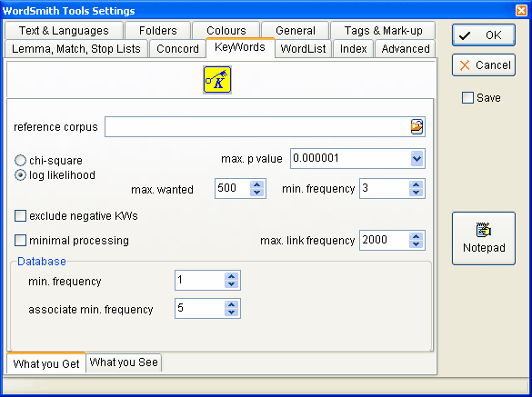Image resolution: width=532 pixels, height=397 pixels.
Task: Open the Advanced tab
Action: pos(405,48)
